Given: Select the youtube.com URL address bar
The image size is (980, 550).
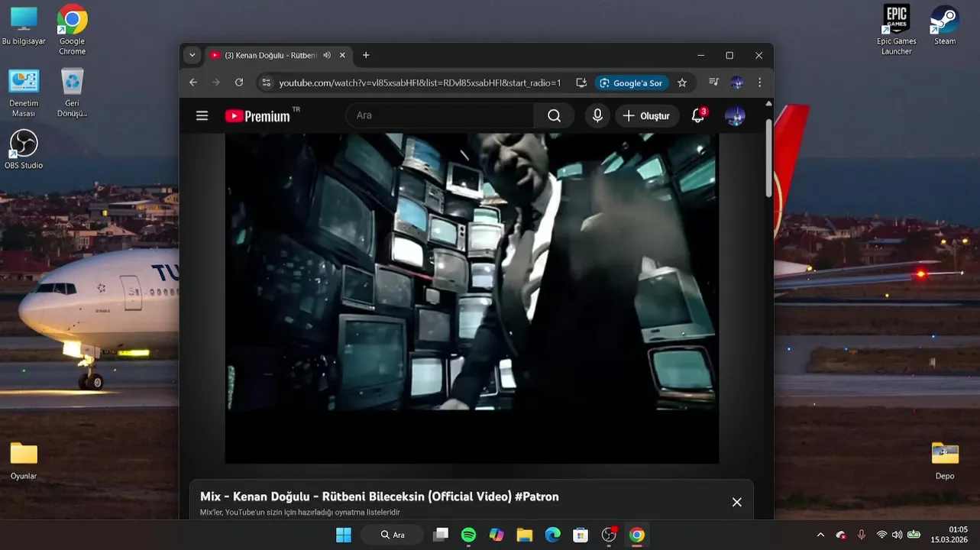Looking at the screenshot, I should [x=420, y=82].
